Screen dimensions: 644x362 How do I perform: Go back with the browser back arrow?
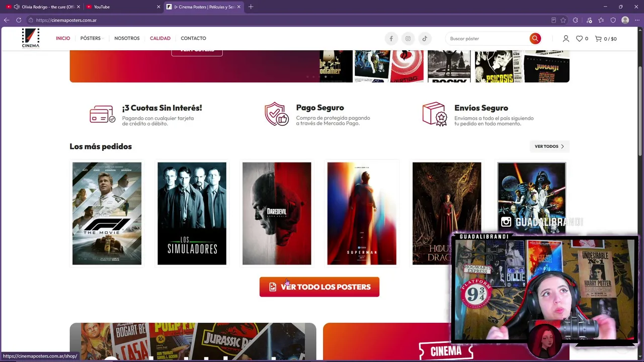pyautogui.click(x=7, y=20)
